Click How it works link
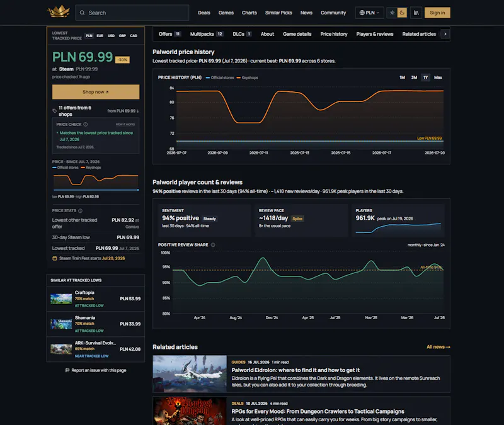Viewport: 504px width, 425px height. point(125,124)
